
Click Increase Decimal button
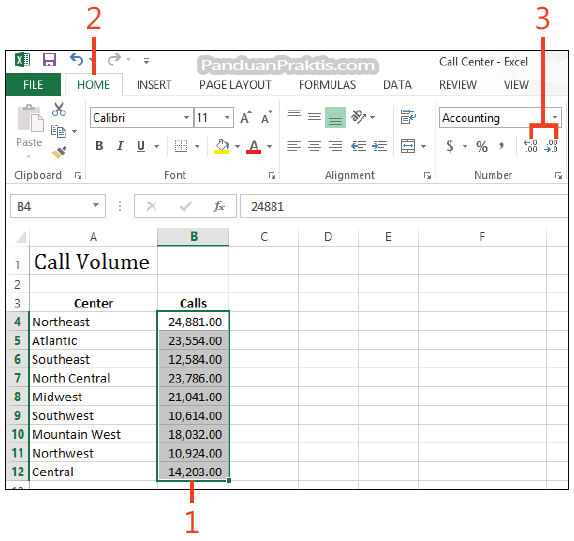531,146
